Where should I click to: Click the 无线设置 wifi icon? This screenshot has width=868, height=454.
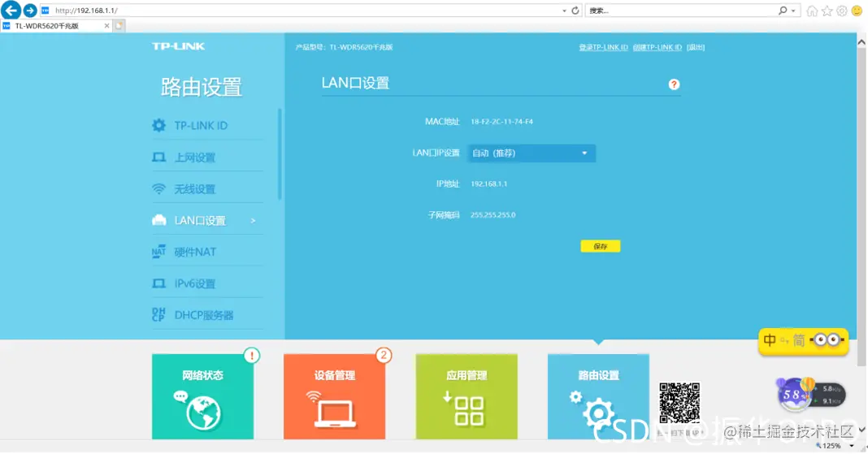[x=158, y=189]
